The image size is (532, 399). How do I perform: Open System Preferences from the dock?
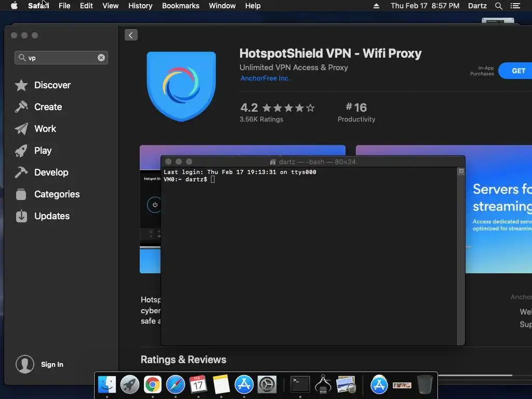pos(267,385)
